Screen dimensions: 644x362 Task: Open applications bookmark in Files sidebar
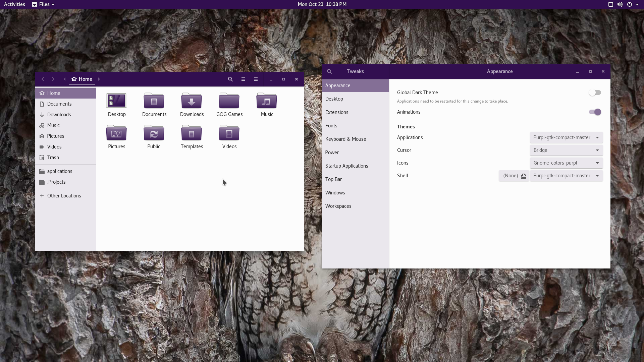tap(66, 171)
